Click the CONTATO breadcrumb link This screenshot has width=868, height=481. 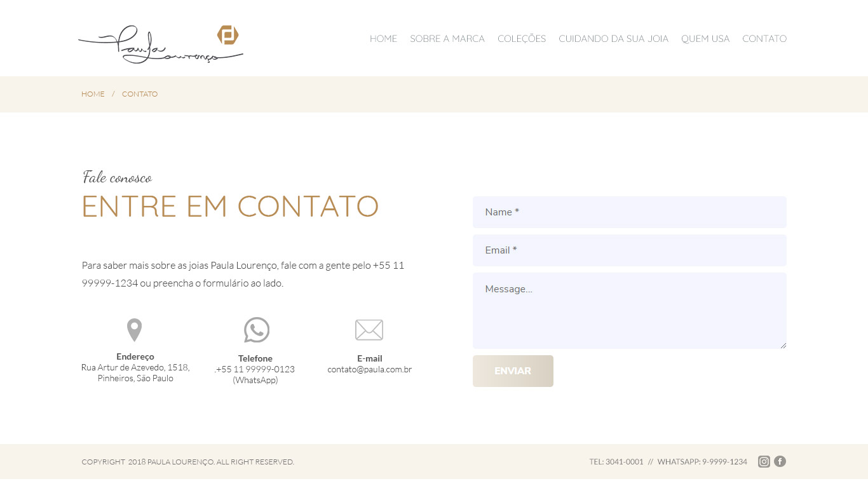point(140,94)
